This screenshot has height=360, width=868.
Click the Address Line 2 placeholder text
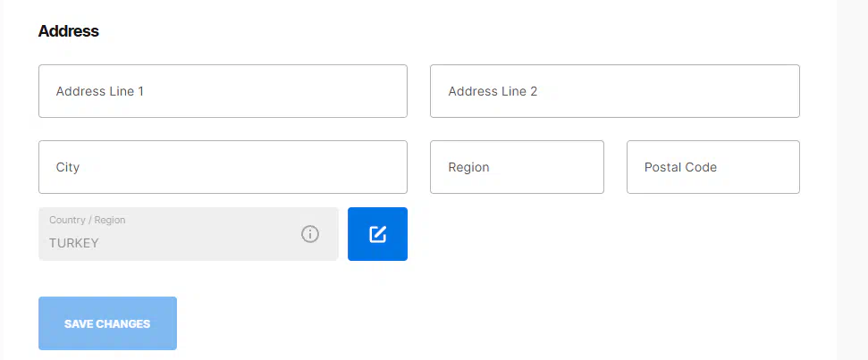point(493,91)
